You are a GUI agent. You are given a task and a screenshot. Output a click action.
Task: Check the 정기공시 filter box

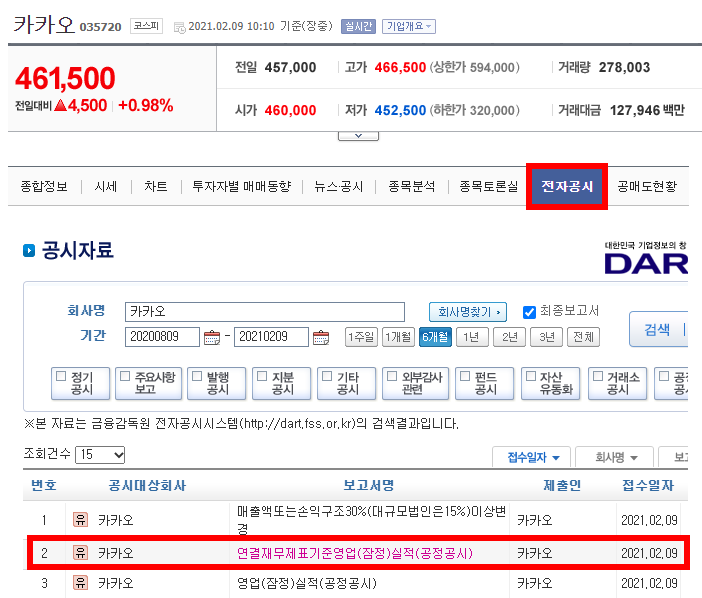click(61, 376)
